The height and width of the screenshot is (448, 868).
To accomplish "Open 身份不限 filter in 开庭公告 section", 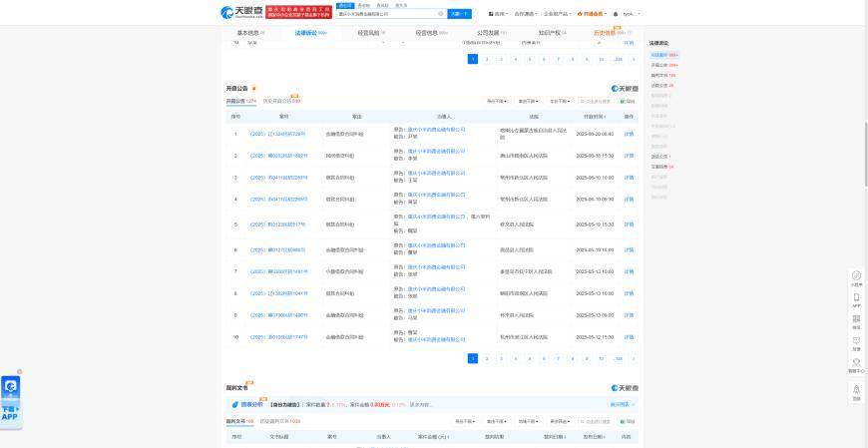I will [x=497, y=102].
